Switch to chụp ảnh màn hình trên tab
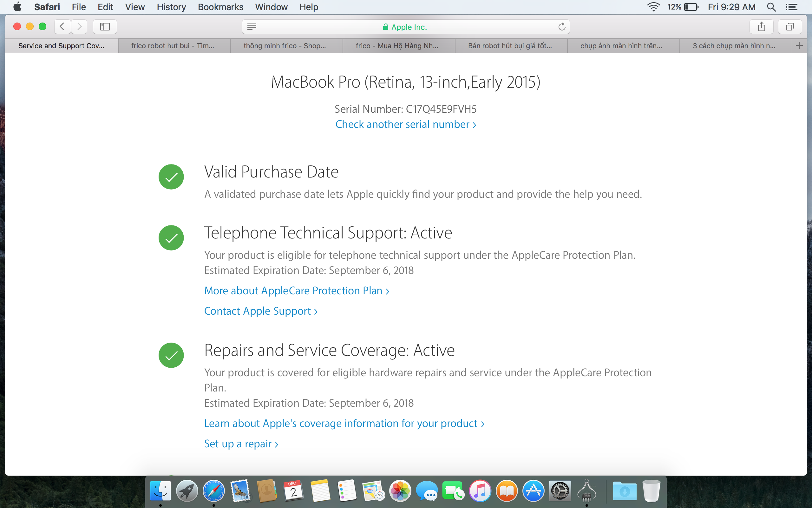The image size is (812, 508). tap(623, 46)
